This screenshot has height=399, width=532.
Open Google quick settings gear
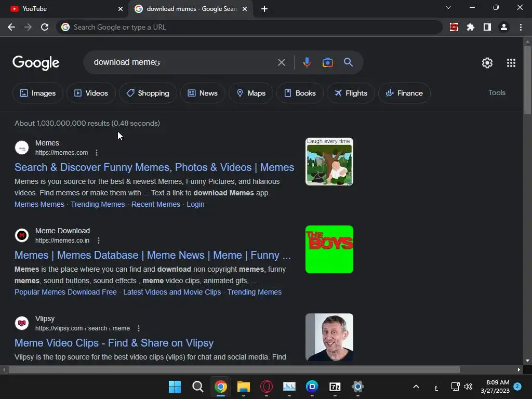487,63
